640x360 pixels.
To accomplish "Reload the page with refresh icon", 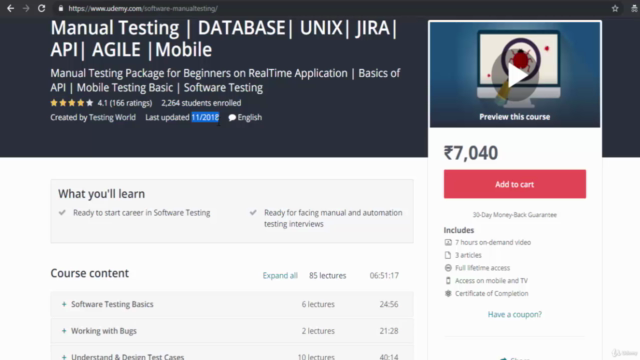I will 41,8.
